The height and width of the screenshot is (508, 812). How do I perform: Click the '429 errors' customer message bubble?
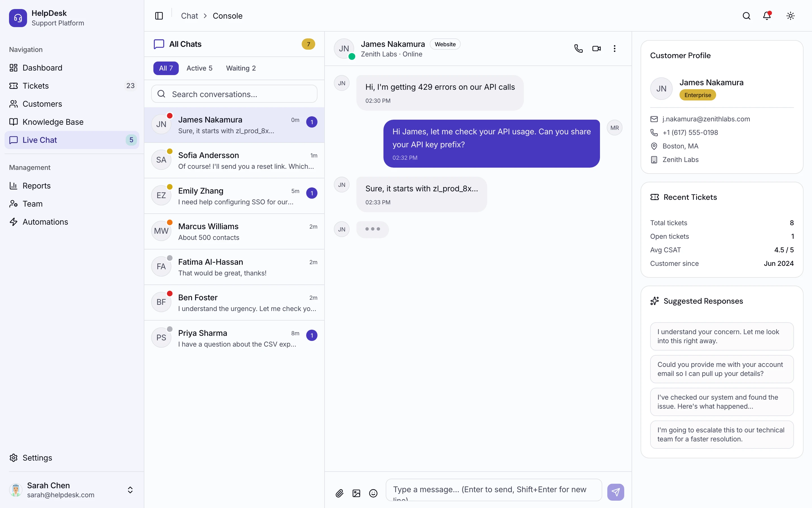pos(440,93)
